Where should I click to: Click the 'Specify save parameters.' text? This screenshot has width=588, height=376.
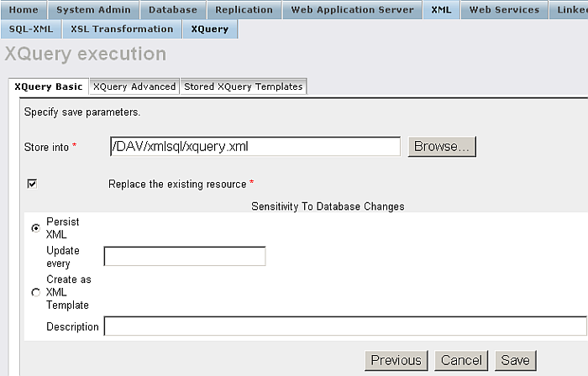coord(82,112)
